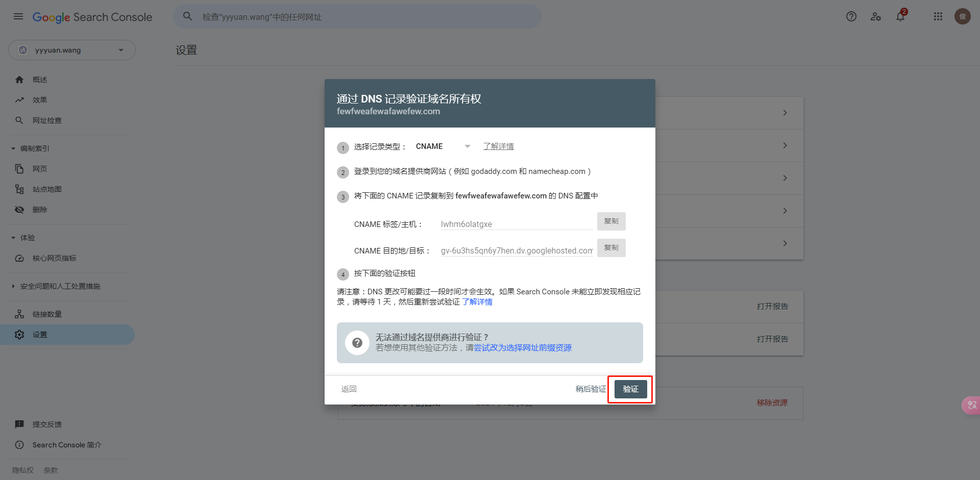Click the 验证 button
The height and width of the screenshot is (480, 980).
pyautogui.click(x=631, y=389)
